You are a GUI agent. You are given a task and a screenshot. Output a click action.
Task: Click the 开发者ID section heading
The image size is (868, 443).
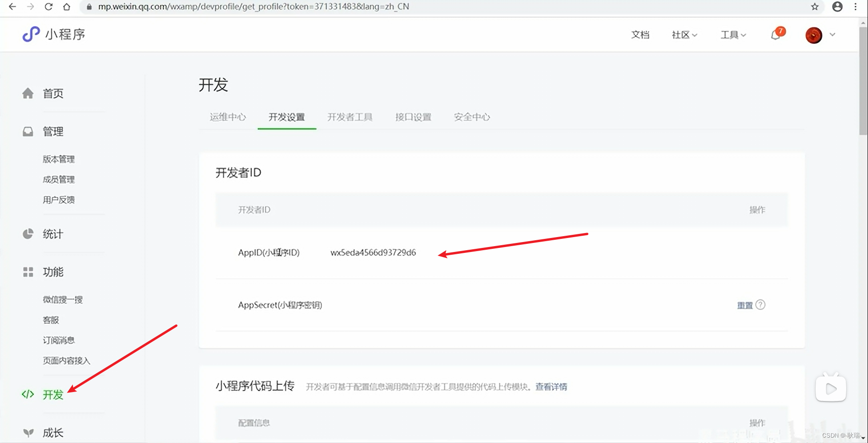[238, 173]
